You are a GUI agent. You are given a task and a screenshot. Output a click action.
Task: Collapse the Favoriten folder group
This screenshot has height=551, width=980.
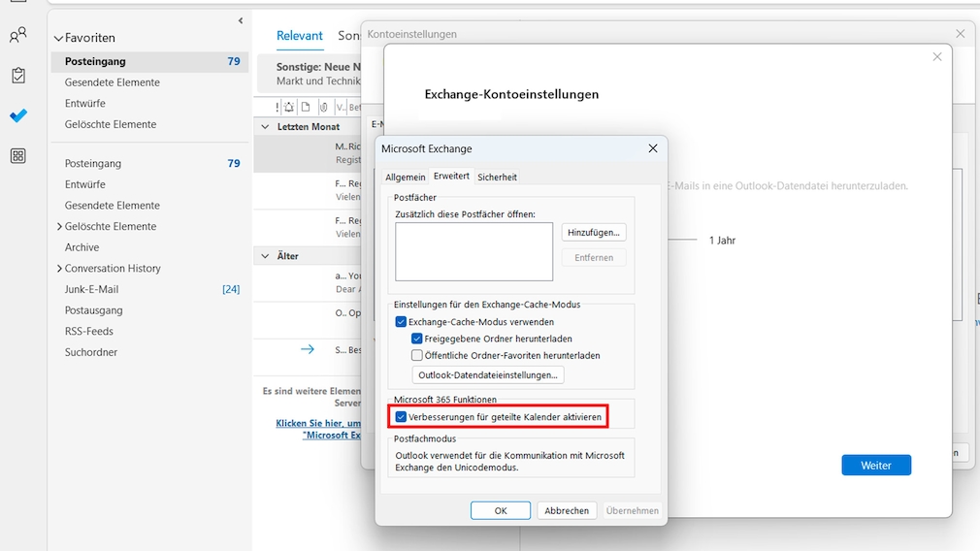tap(58, 38)
